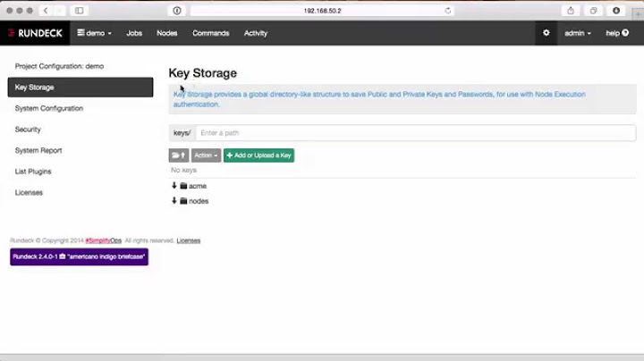This screenshot has width=644, height=361.
Task: Click the Rundeck 2.4.0-1 version badge
Action: coord(80,256)
